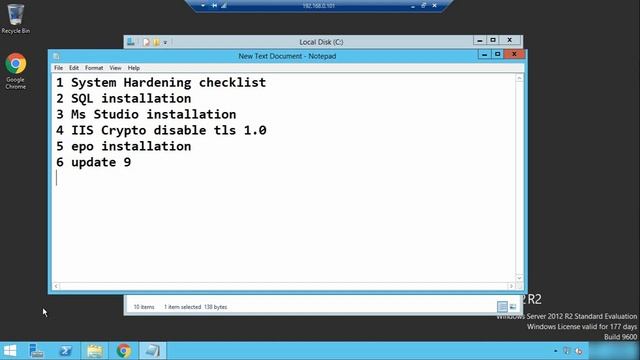Minimize the Notepad window

pos(484,54)
